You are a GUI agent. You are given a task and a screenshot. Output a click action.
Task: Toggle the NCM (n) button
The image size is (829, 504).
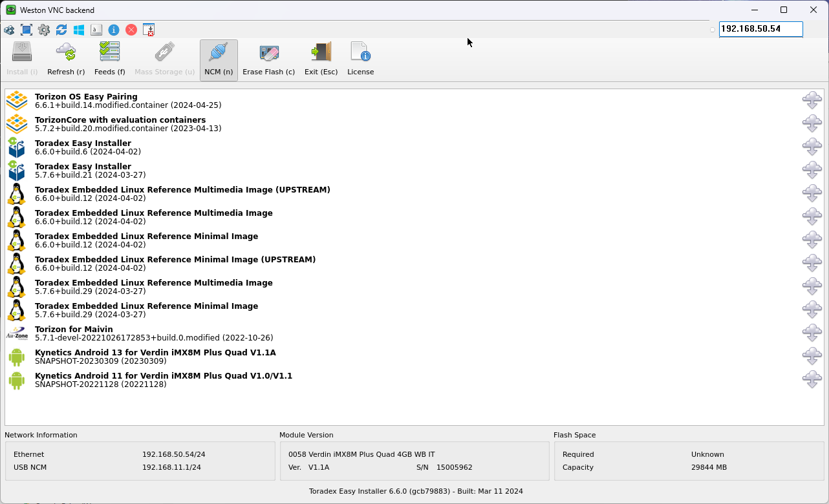pos(219,59)
